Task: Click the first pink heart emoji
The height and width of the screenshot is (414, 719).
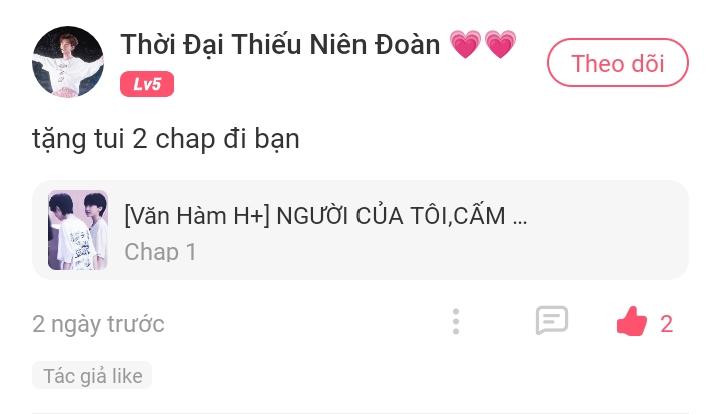Action: [465, 44]
